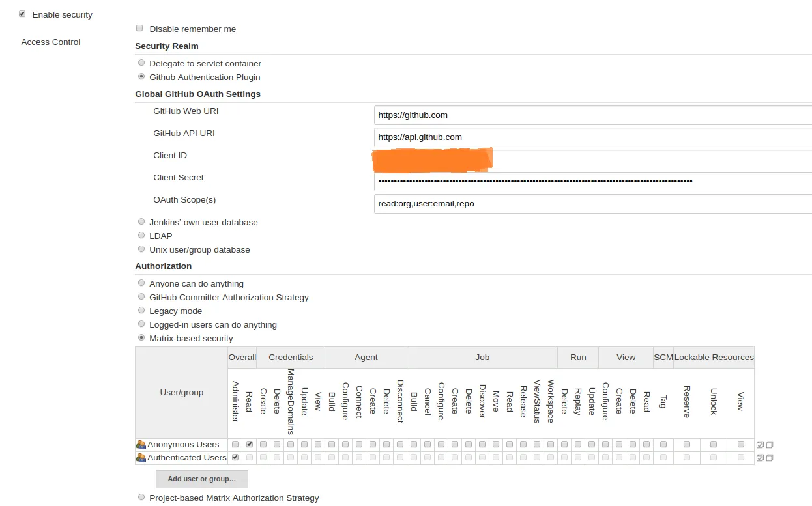Click the ViewStatus column label
812x506 pixels.
[537, 402]
